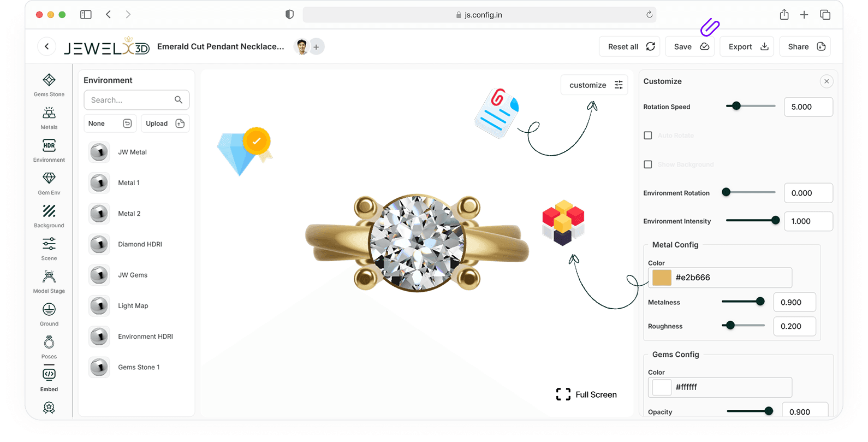Open the Poses ring icon panel
Viewport: 868px width, 442px height.
[x=49, y=347]
